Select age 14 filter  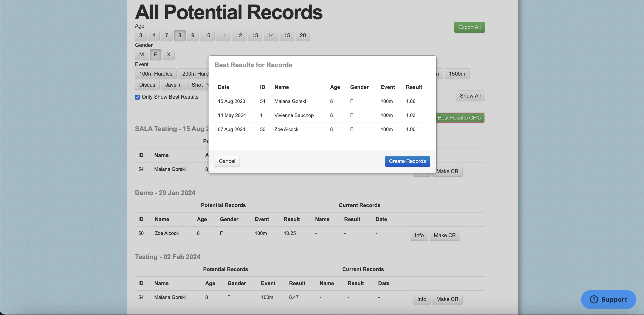tap(271, 35)
